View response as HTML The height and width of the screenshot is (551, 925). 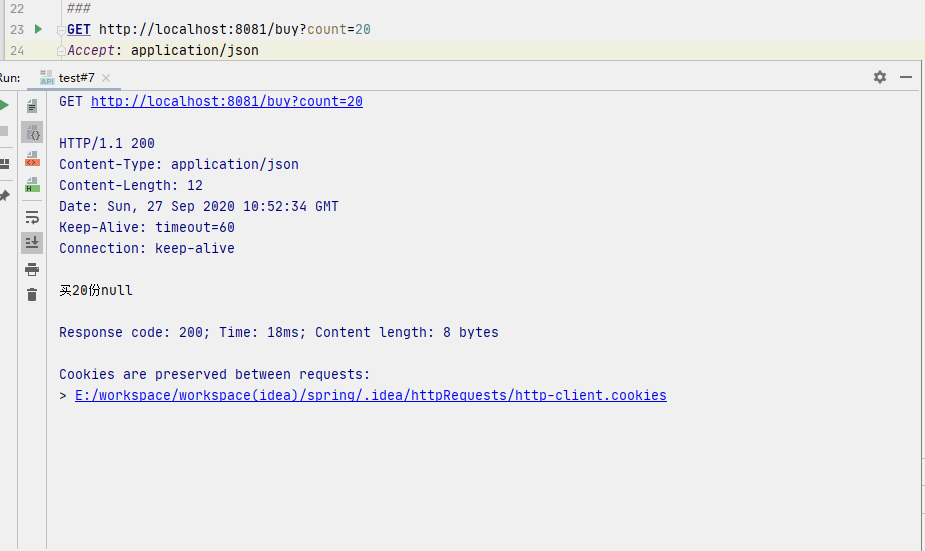pos(32,185)
